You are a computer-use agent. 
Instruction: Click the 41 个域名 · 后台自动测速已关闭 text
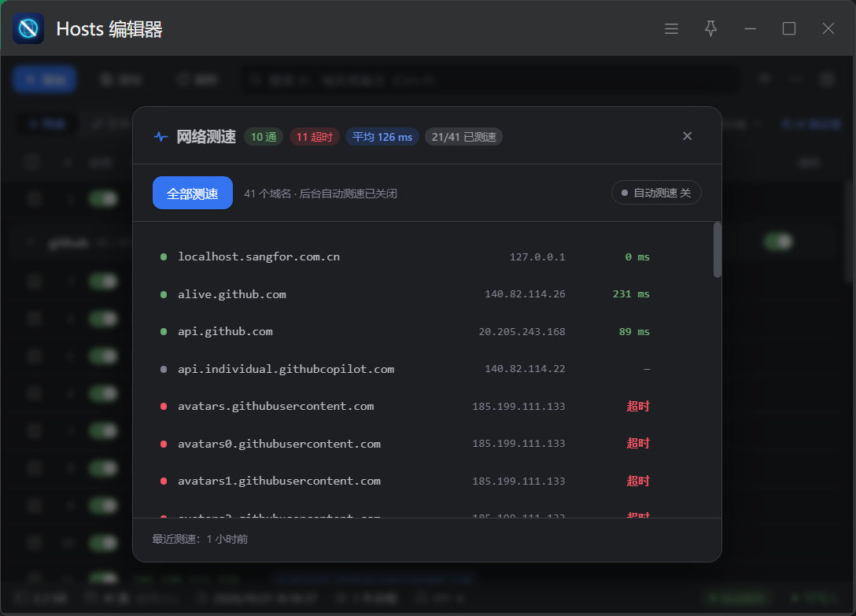(x=320, y=194)
